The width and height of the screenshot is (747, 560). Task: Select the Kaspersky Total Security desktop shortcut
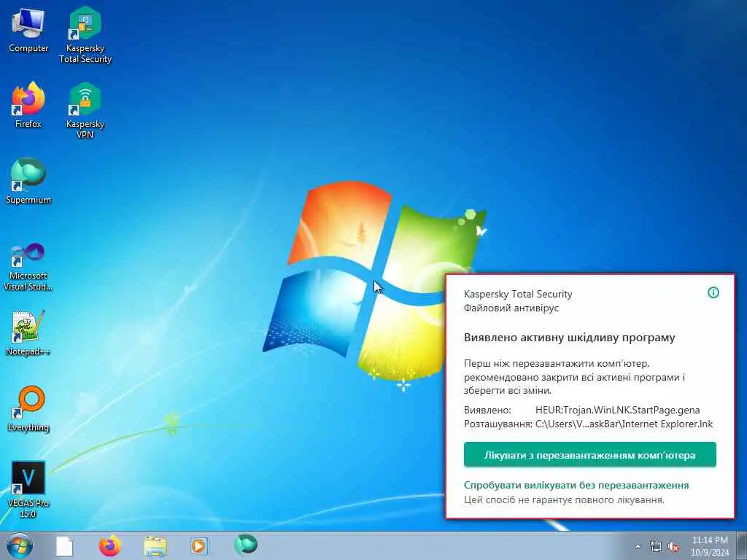85,34
